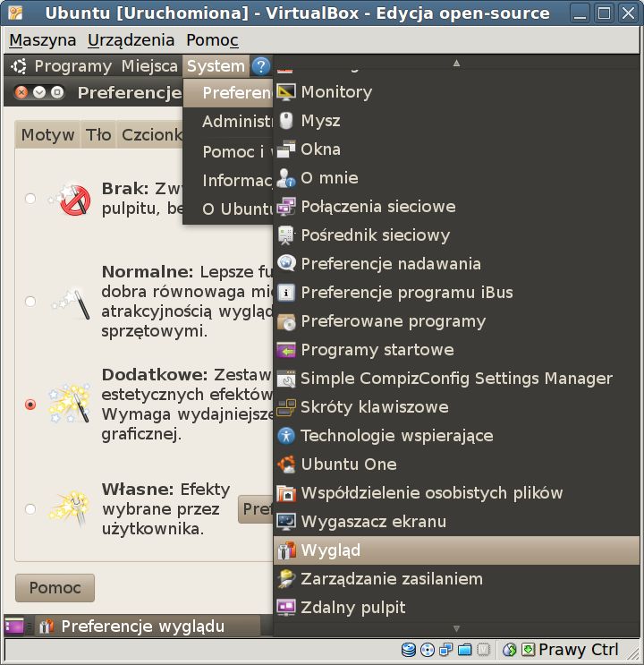Click the blue help icon in panel
The width and height of the screenshot is (644, 665).
pos(261,66)
